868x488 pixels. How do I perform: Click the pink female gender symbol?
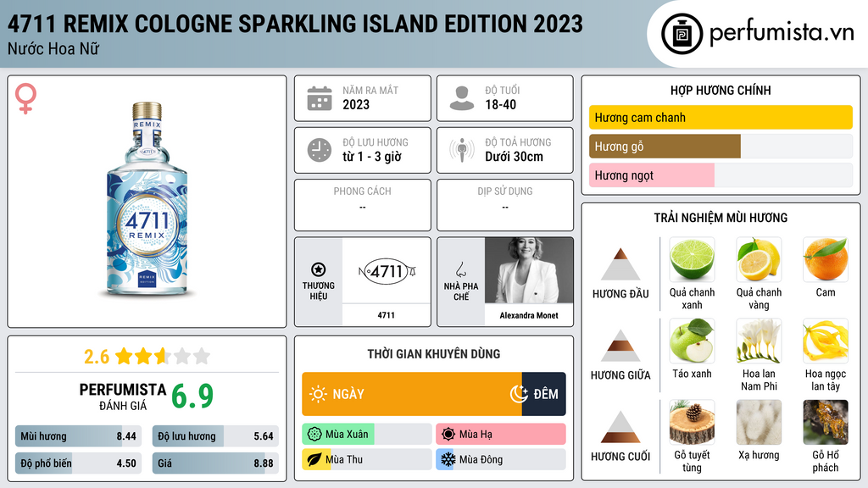click(x=25, y=98)
